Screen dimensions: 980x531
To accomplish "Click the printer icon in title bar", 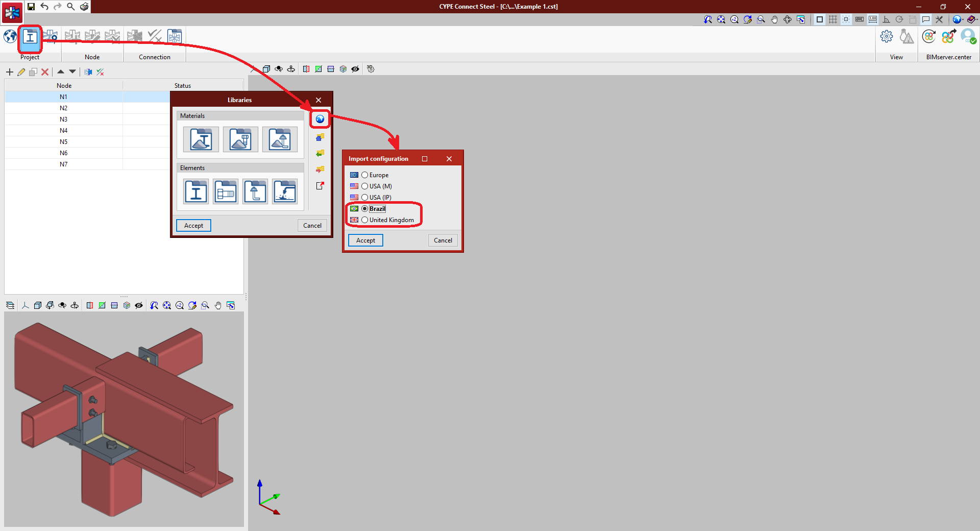I will click(84, 6).
